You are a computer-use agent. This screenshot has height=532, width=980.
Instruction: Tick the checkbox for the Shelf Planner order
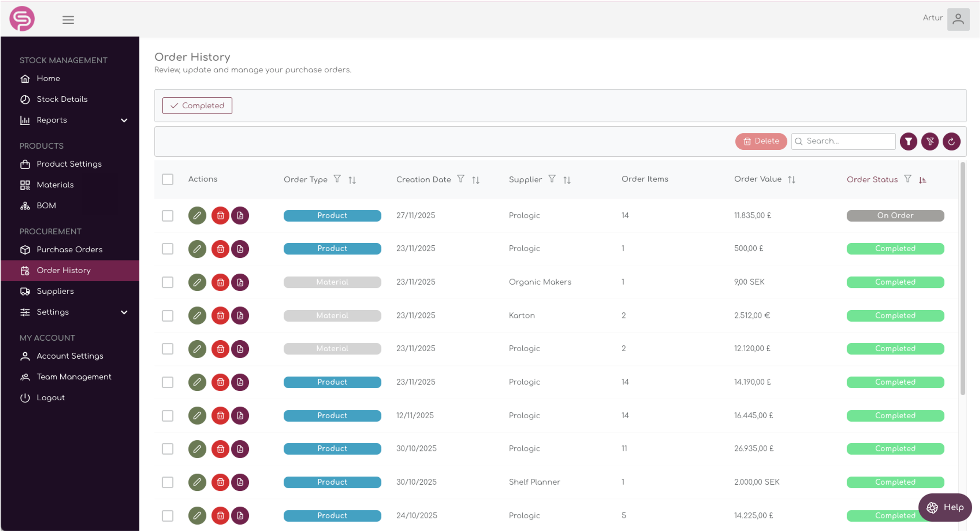click(167, 482)
